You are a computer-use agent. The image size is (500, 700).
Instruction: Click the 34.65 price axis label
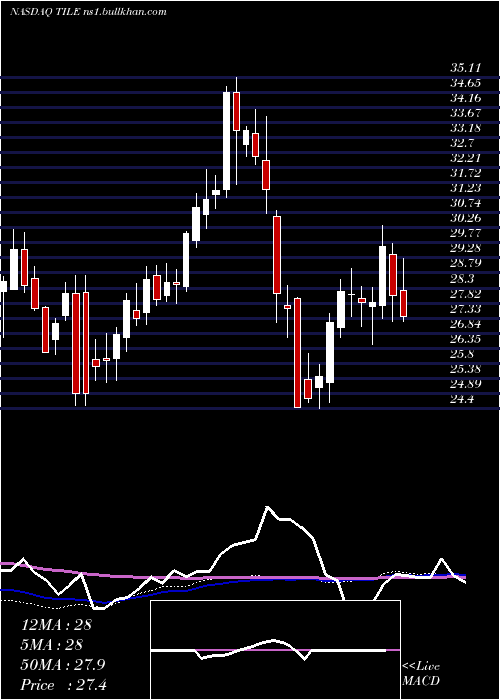coord(465,83)
